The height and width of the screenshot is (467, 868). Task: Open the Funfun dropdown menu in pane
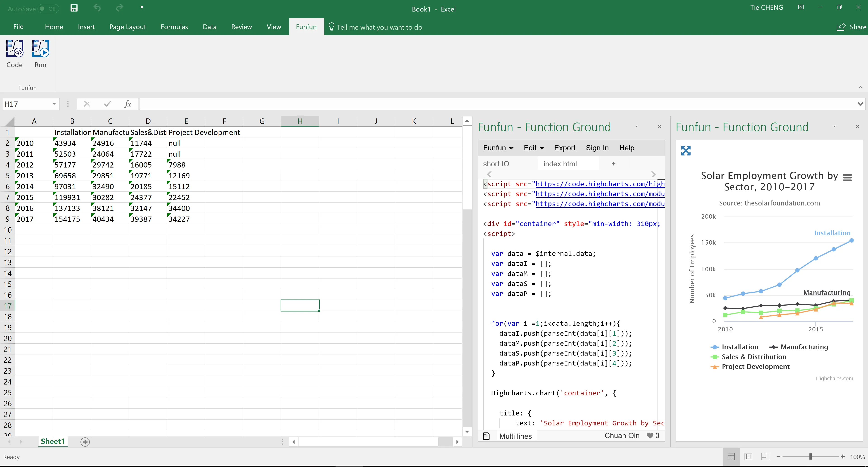pyautogui.click(x=498, y=148)
